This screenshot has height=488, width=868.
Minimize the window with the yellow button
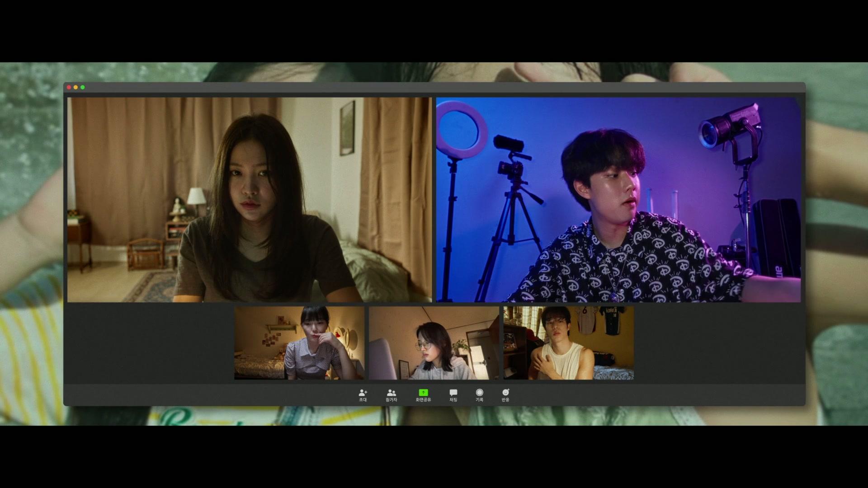click(75, 87)
